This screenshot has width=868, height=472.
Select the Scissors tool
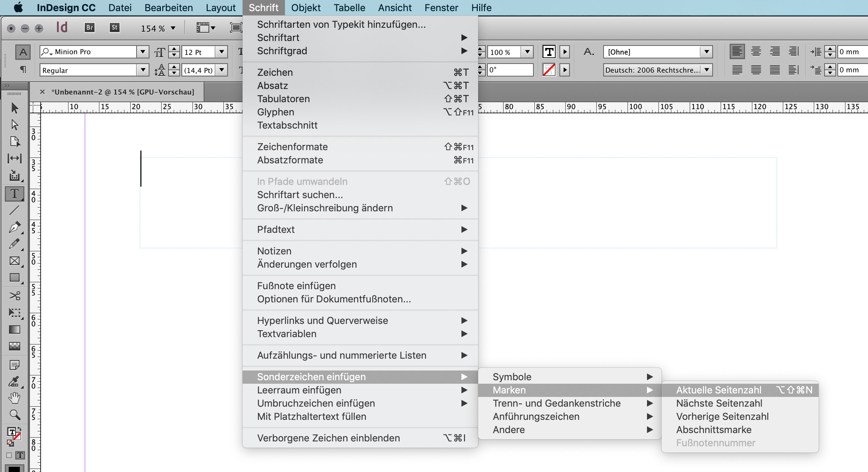[14, 295]
